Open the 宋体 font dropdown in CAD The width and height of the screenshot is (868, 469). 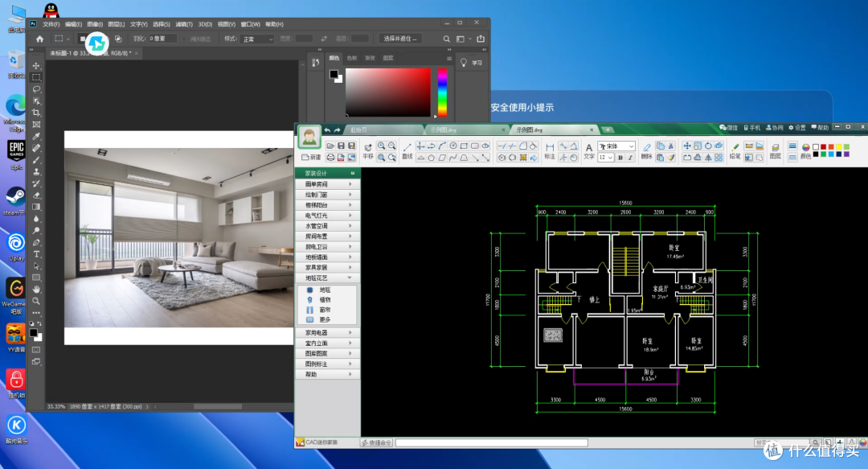pyautogui.click(x=616, y=146)
